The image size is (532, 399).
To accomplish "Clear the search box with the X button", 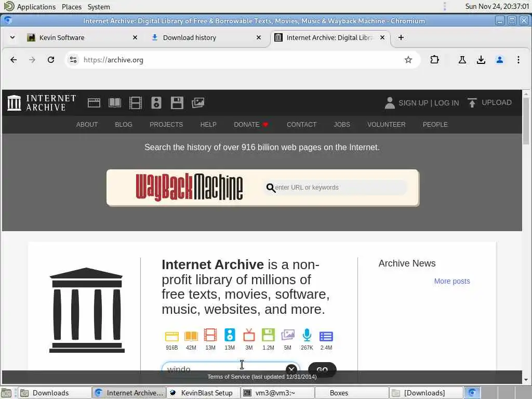I will pyautogui.click(x=291, y=369).
